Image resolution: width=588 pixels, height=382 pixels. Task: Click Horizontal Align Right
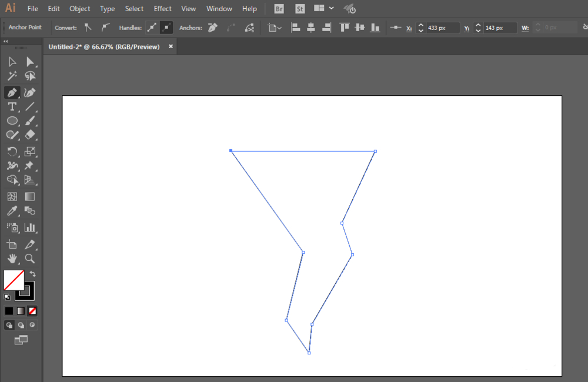(x=326, y=28)
